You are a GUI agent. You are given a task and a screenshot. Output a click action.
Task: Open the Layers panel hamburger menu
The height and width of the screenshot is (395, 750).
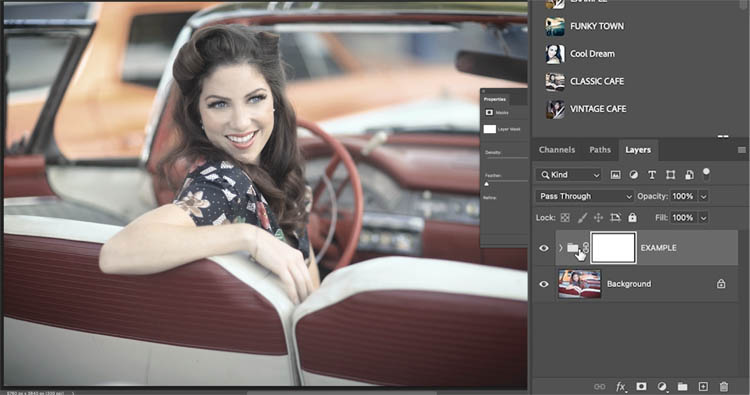(741, 150)
